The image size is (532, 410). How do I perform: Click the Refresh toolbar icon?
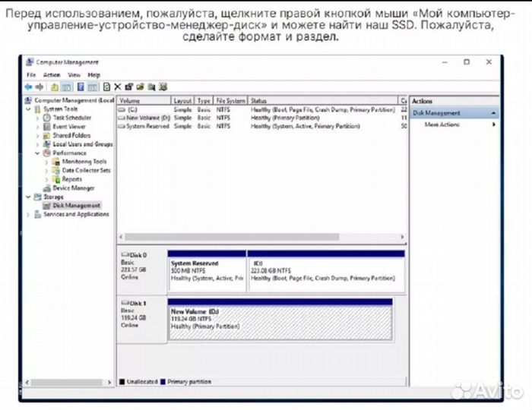click(106, 87)
